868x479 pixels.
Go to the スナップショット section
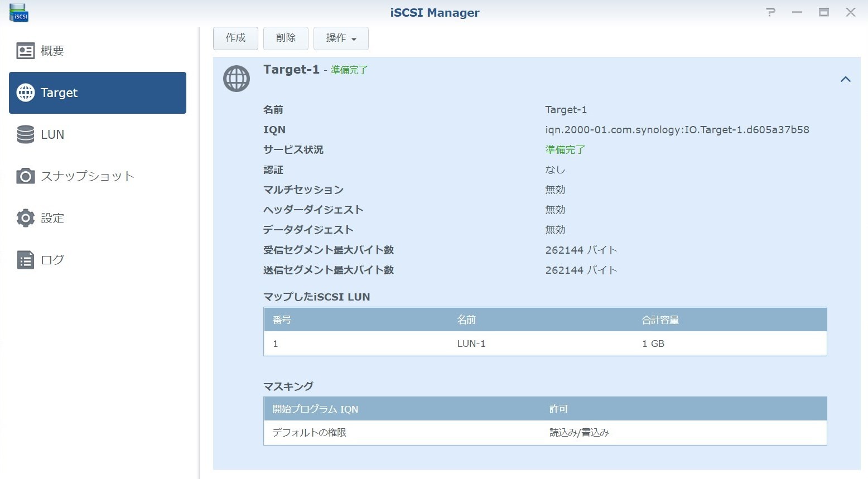88,176
